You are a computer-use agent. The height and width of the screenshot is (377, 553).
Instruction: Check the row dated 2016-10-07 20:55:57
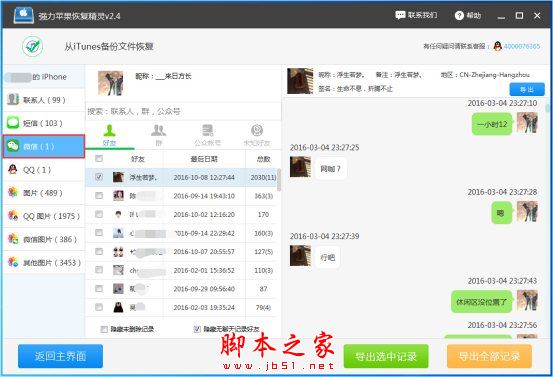point(99,251)
